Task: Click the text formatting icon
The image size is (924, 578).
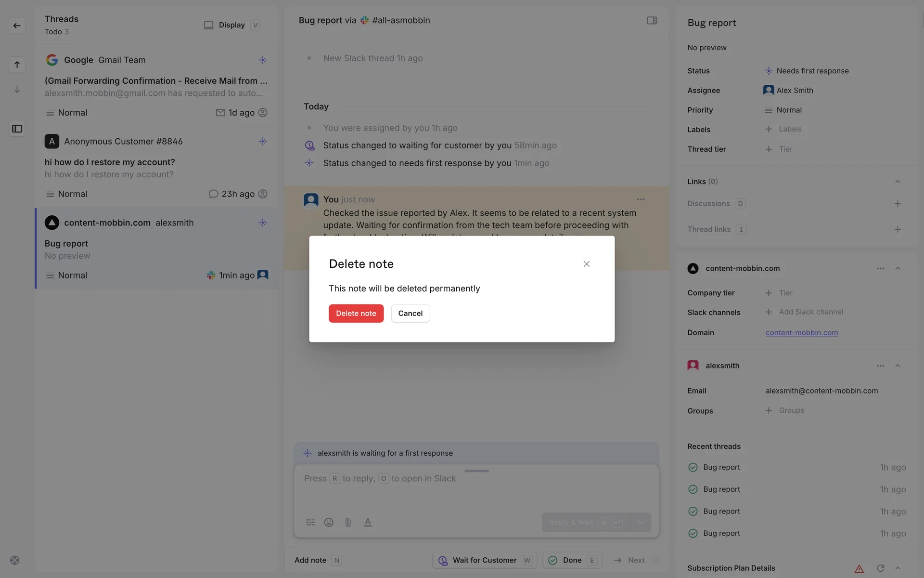Action: [368, 522]
